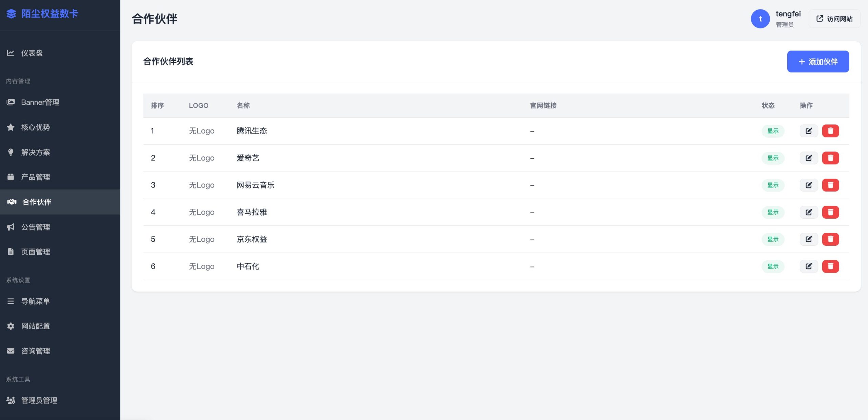Click the 合作伙伴 page heading
Image resolution: width=868 pixels, height=420 pixels.
(x=155, y=19)
